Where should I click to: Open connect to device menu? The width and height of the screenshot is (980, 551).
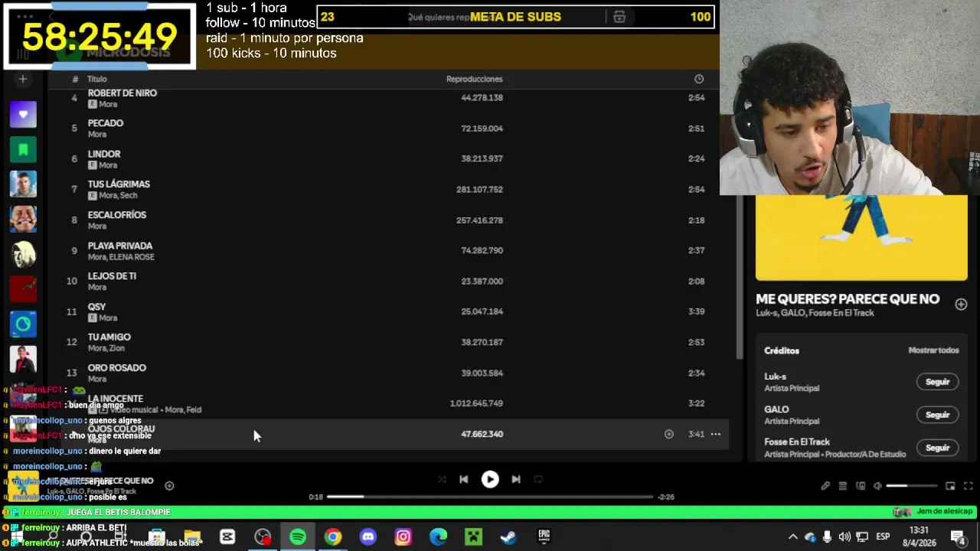click(861, 486)
